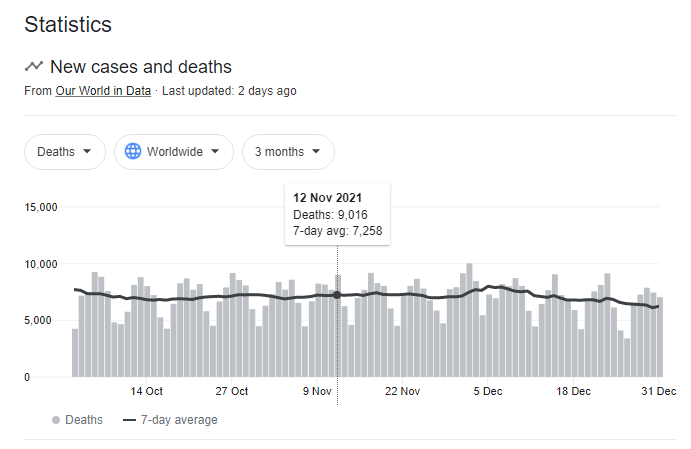The height and width of the screenshot is (449, 691).
Task: Click the 15,000 y-axis label
Action: [41, 208]
